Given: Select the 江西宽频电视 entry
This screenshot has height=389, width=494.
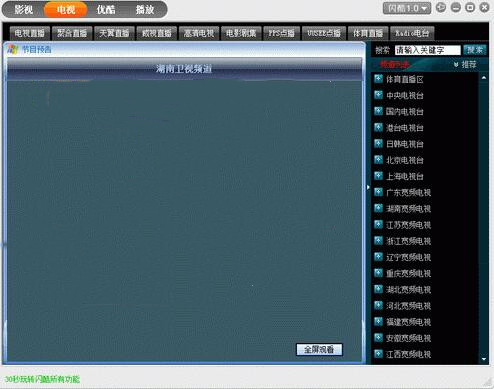Looking at the screenshot, I should [408, 354].
